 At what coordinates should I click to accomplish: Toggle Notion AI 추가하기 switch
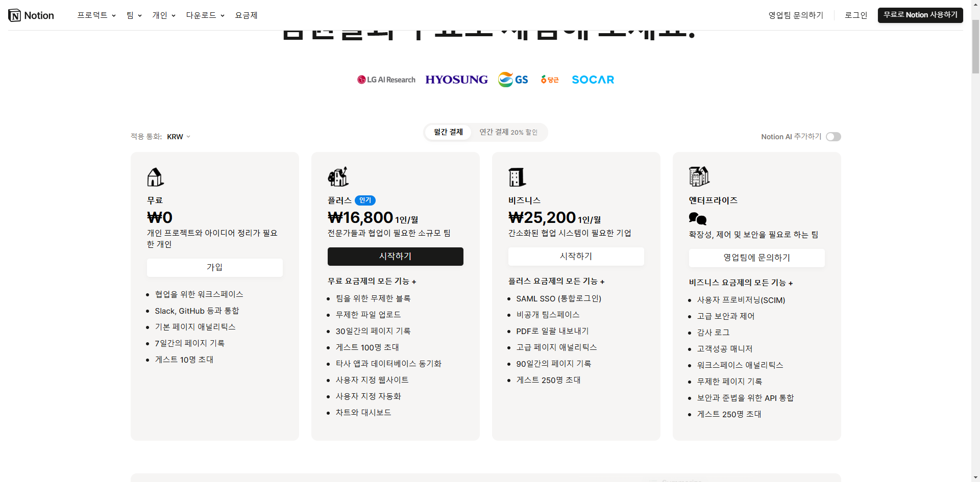point(834,137)
